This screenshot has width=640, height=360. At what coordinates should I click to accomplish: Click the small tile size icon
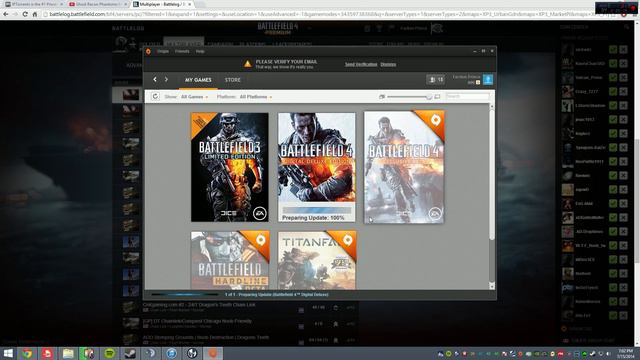coord(382,97)
